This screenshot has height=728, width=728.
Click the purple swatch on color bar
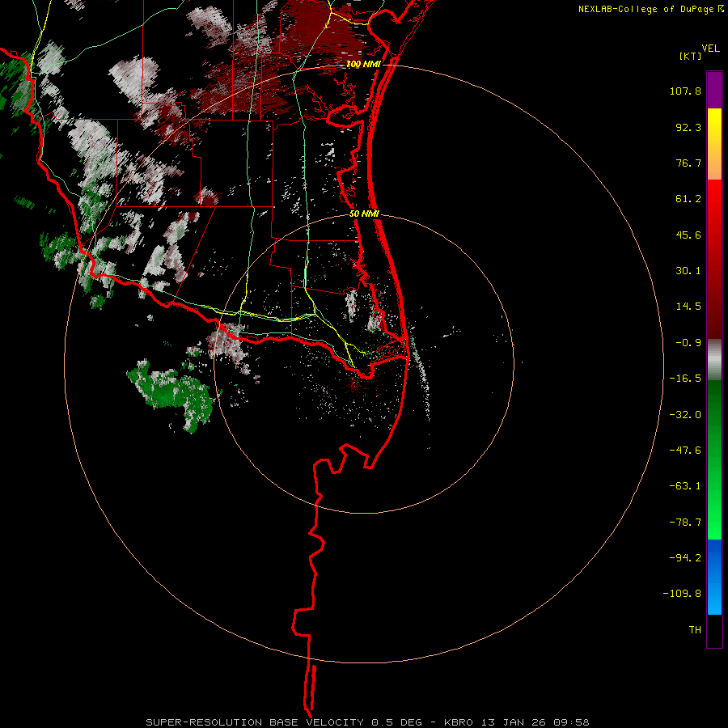pyautogui.click(x=714, y=90)
